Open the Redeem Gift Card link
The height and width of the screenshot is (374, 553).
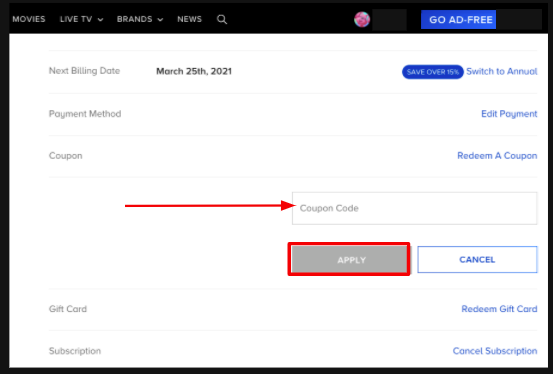click(x=499, y=309)
